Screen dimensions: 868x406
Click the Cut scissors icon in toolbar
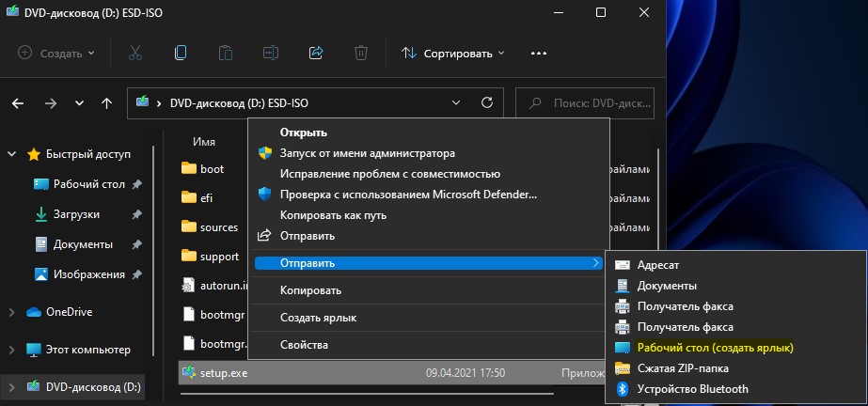[x=135, y=54]
